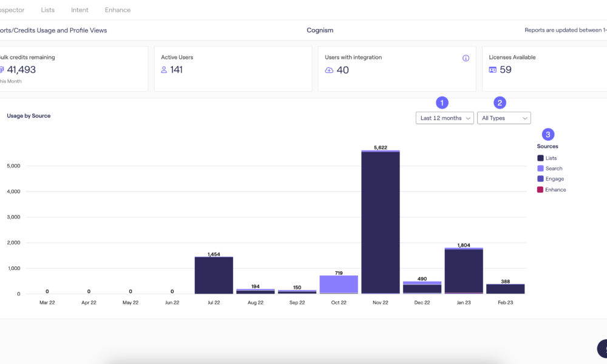The height and width of the screenshot is (364, 607).
Task: Click the cloud icon beside 40
Action: coord(329,70)
